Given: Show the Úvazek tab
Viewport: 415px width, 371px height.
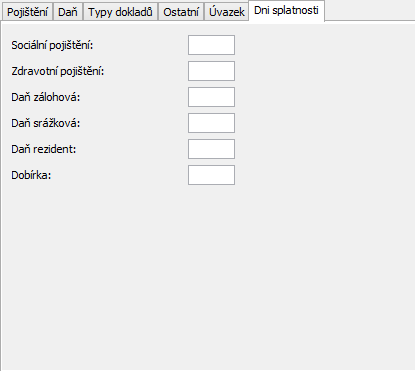Looking at the screenshot, I should pos(227,12).
